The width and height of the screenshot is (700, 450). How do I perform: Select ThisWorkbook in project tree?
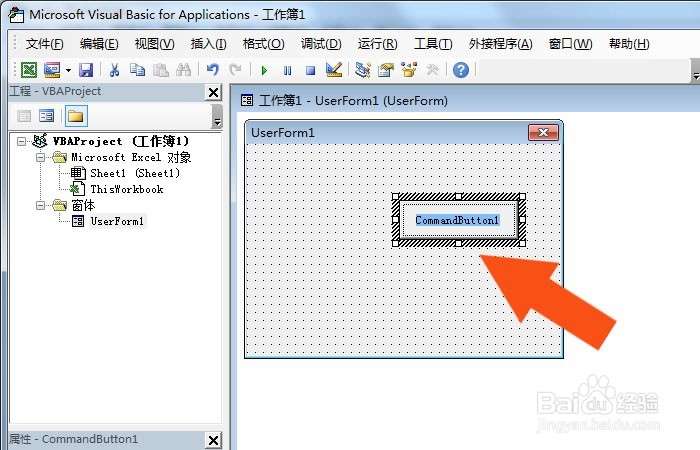[x=127, y=189]
